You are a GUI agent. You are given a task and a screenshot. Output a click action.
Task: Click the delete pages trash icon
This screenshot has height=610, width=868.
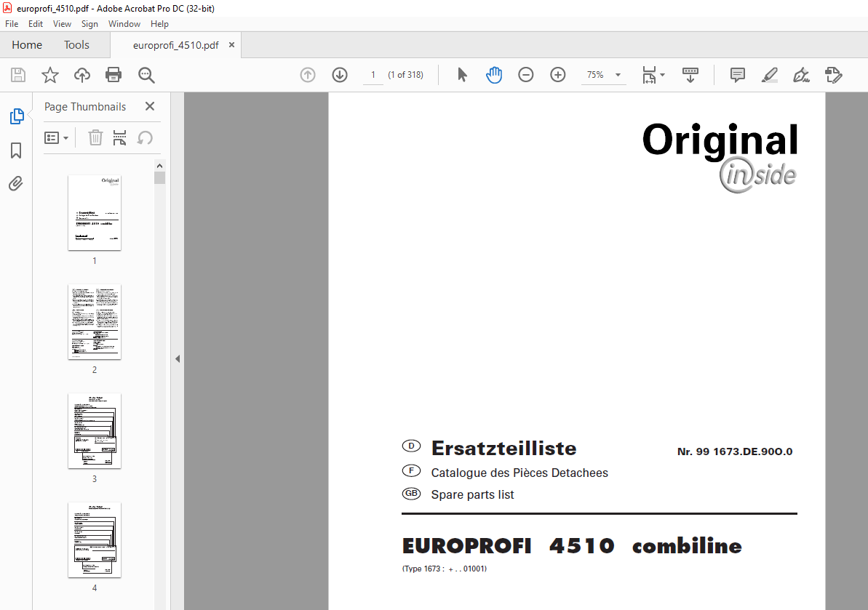coord(96,137)
